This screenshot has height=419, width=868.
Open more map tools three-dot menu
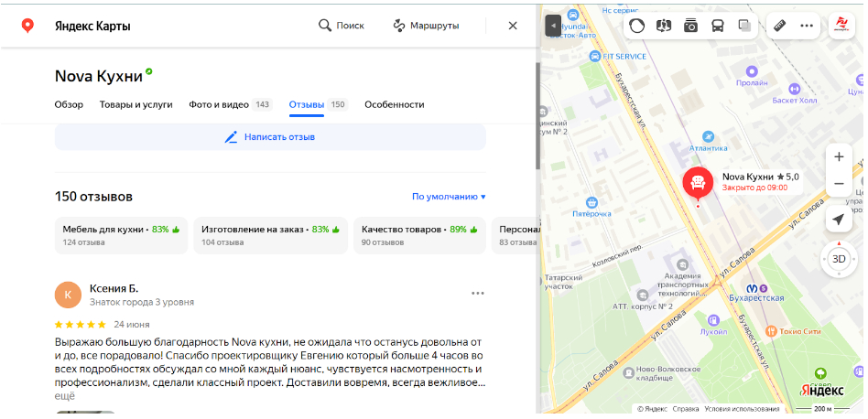click(807, 26)
